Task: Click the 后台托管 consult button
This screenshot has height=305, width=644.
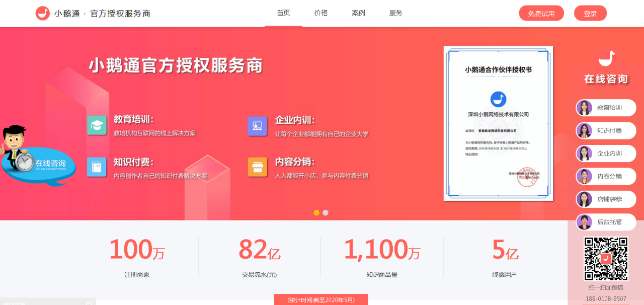Action: tap(606, 222)
